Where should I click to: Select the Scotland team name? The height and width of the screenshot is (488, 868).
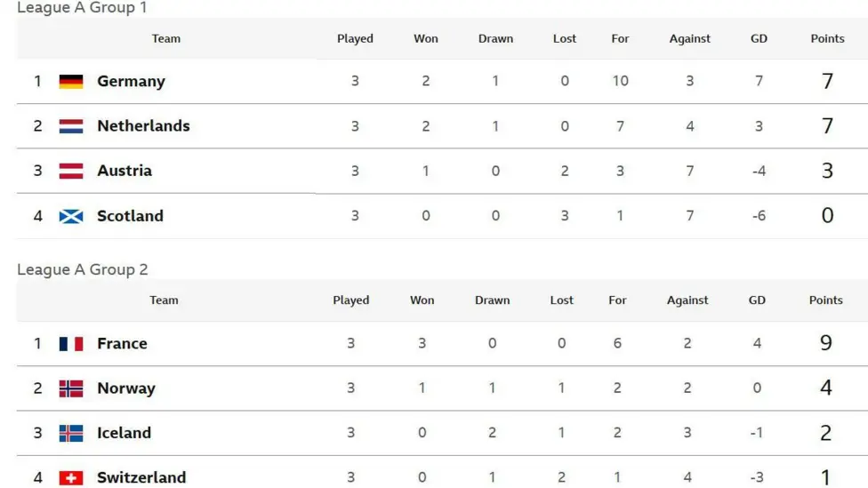coord(130,216)
